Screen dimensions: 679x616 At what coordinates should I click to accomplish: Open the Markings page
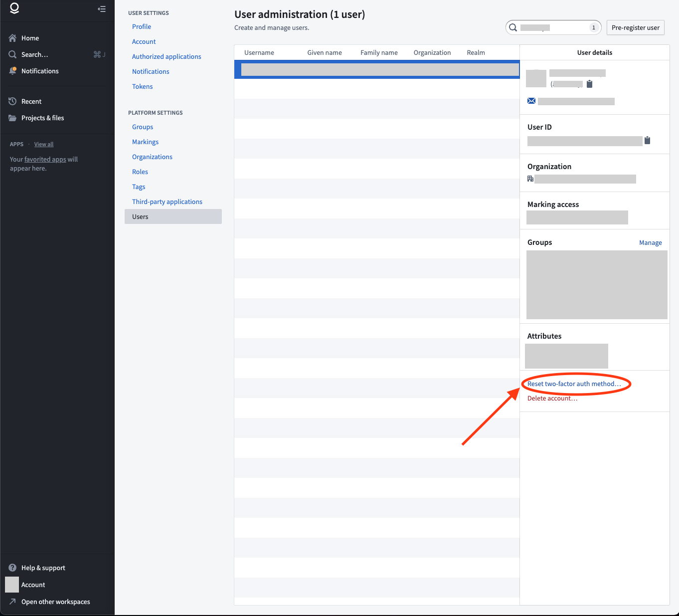[x=145, y=142]
